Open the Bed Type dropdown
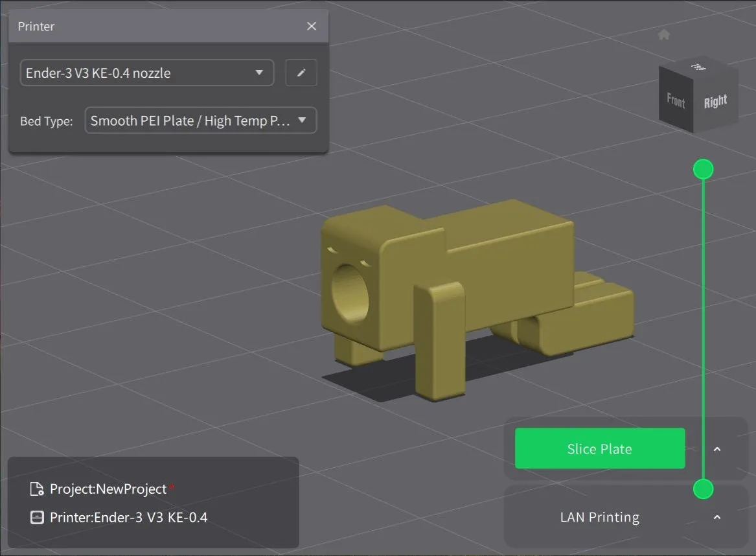The height and width of the screenshot is (556, 756). 200,121
